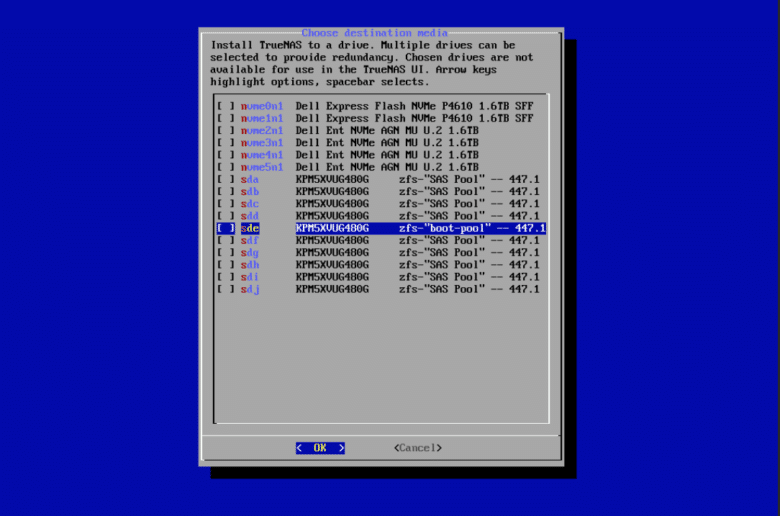Check the box next to nvme5n1
Viewport: 780px width, 516px height.
tap(225, 167)
